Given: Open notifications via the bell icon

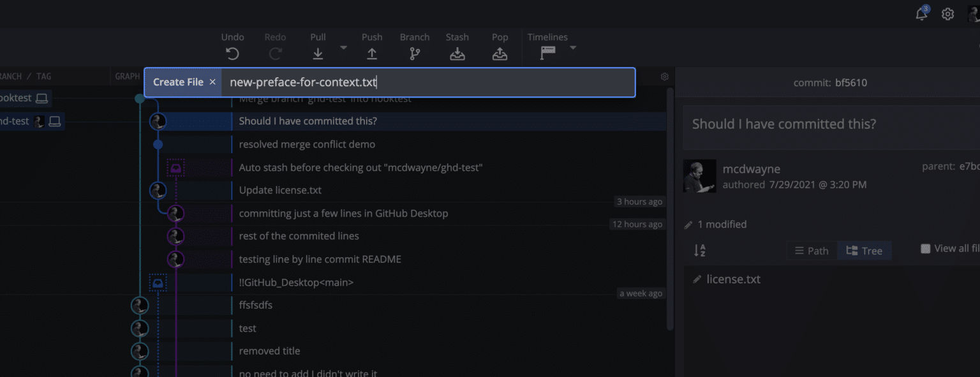Looking at the screenshot, I should [921, 13].
